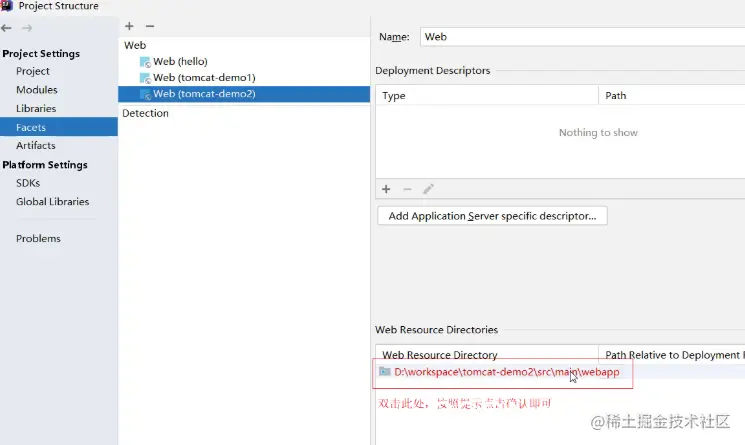Click the forward navigation arrow
Screen dimensions: 745x445
pos(27,28)
